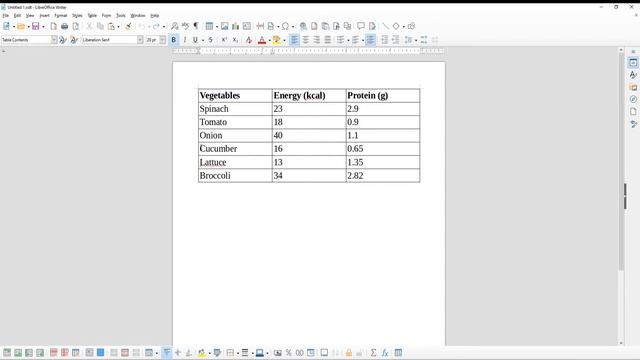Click the '2.82' protein cell
Viewport: 640px width, 360px height.
point(383,176)
